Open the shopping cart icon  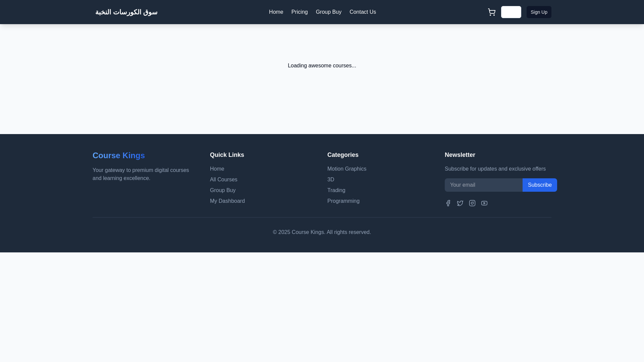[492, 12]
